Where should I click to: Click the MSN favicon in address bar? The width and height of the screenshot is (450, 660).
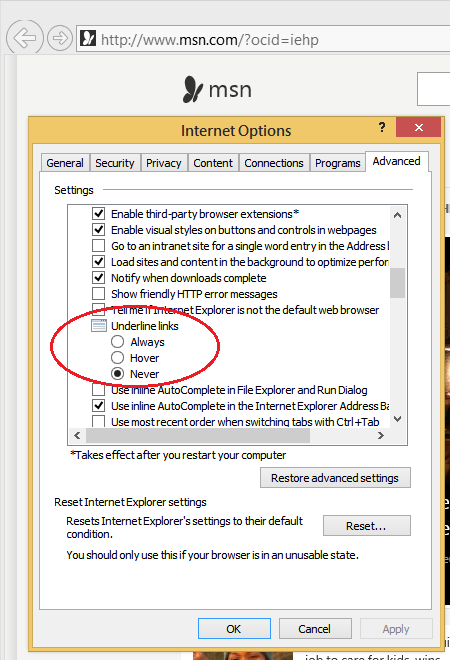point(88,38)
